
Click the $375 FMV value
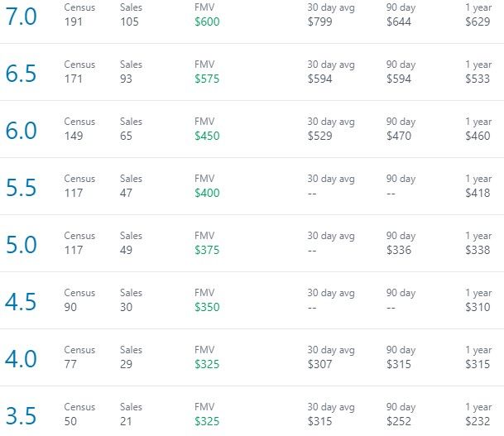coord(207,251)
